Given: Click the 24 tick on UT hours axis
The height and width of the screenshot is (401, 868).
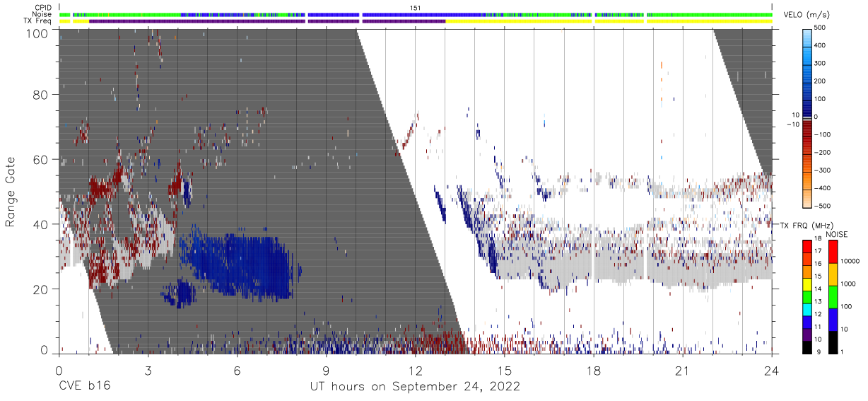Looking at the screenshot, I should point(772,370).
